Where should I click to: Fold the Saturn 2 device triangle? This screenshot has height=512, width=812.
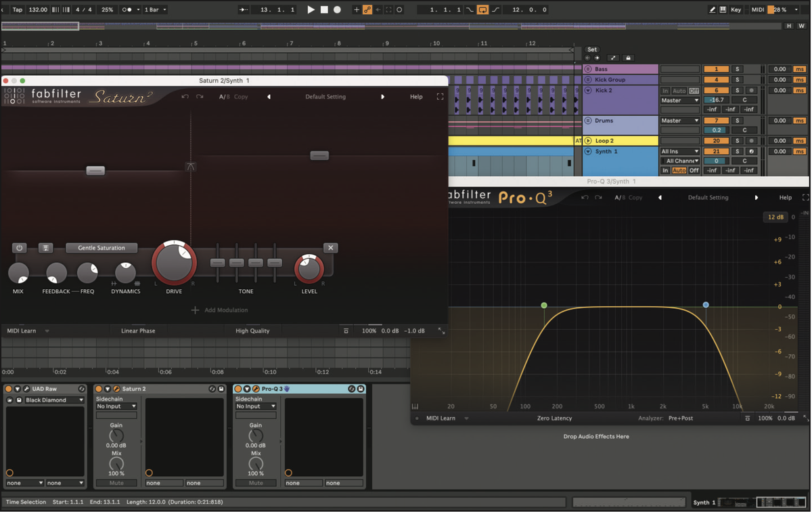(107, 389)
